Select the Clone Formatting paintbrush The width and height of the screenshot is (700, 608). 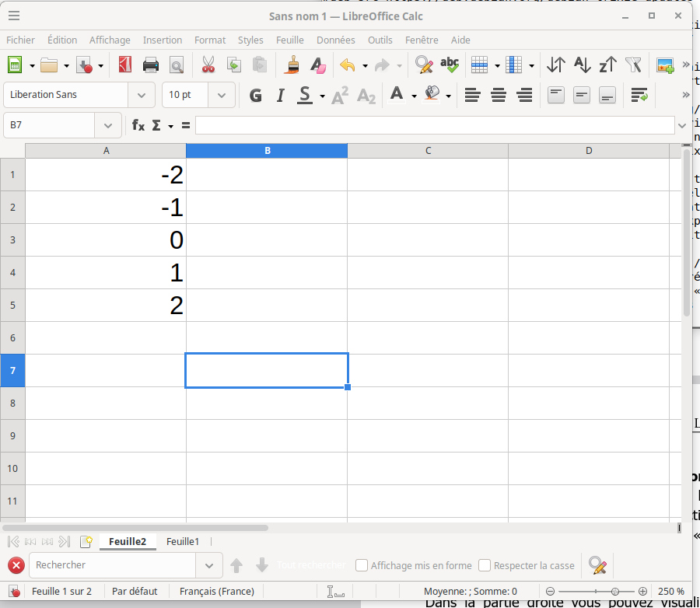292,65
